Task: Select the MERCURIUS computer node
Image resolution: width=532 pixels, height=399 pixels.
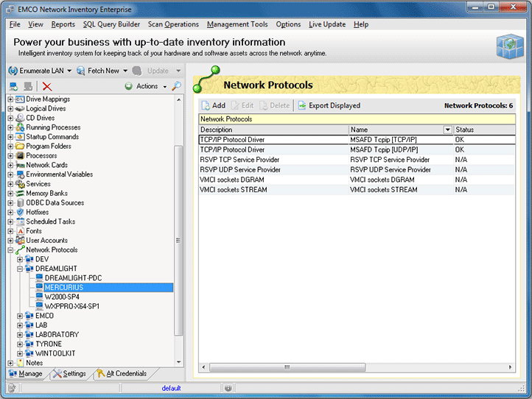Action: click(63, 287)
